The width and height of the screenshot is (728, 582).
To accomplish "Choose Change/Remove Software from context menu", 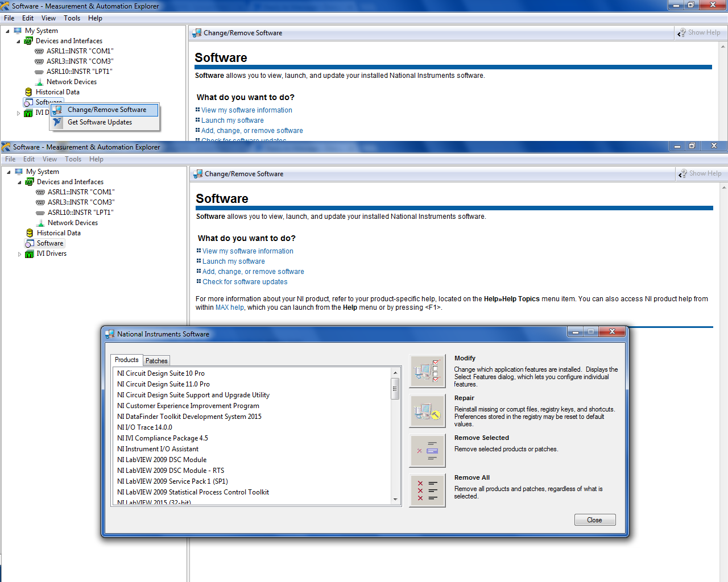I will (105, 110).
